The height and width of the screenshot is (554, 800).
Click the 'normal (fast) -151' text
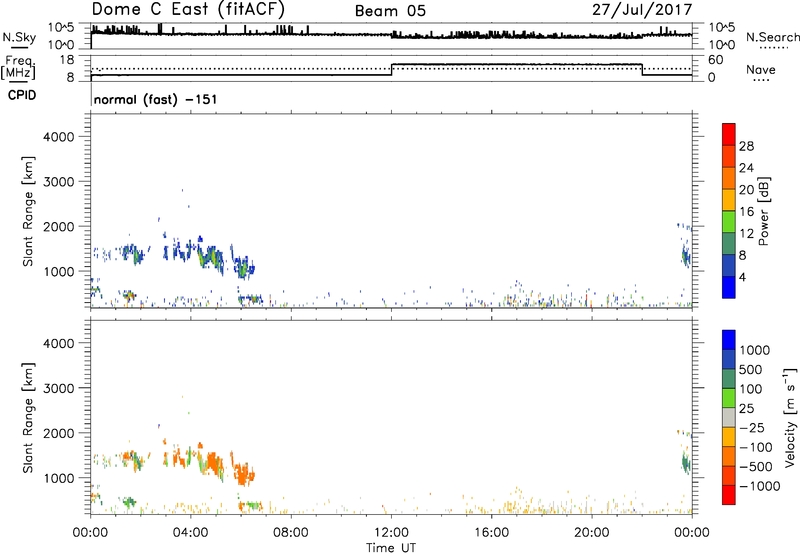(156, 99)
